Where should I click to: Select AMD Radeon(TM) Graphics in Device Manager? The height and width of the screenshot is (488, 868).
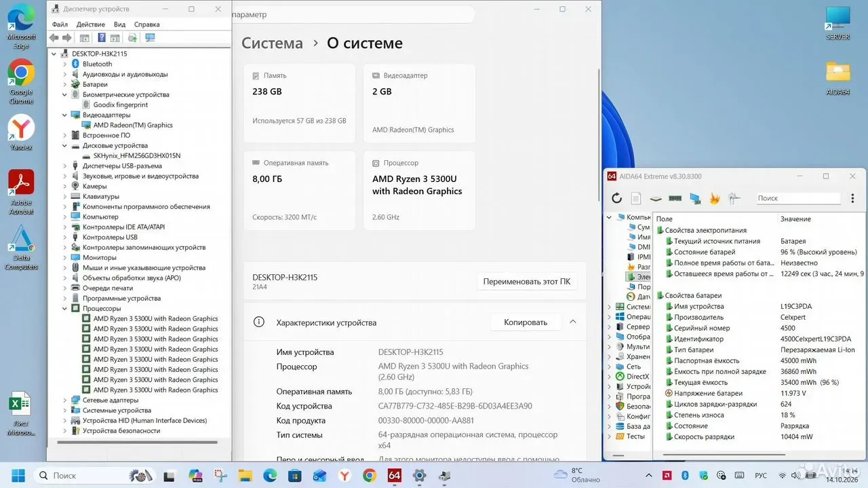point(133,125)
